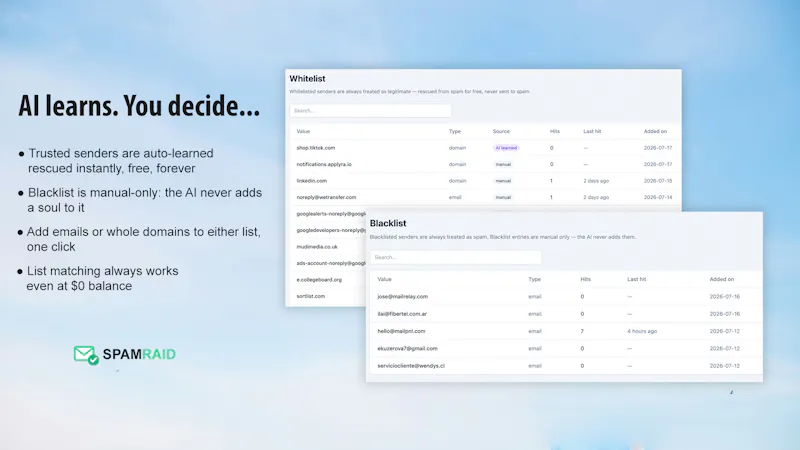Click ads-account-noreply whitelist entry

[331, 263]
